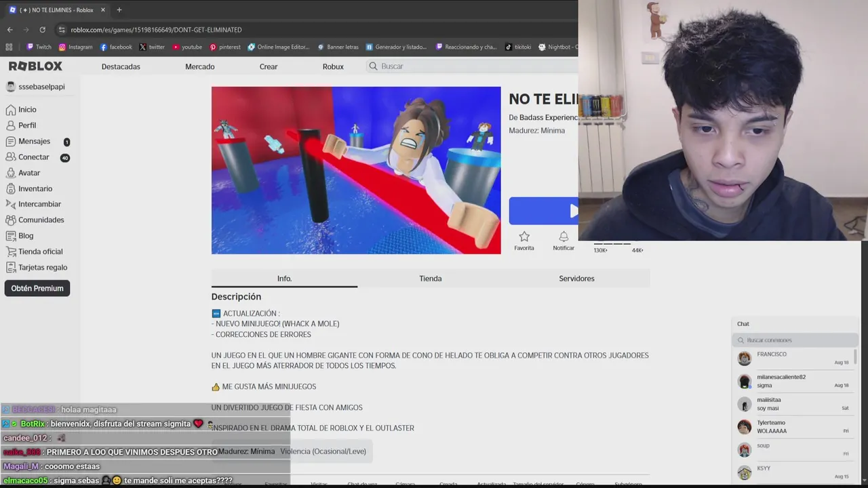Open the Banner letras bookmark
This screenshot has width=868, height=488.
(x=338, y=47)
